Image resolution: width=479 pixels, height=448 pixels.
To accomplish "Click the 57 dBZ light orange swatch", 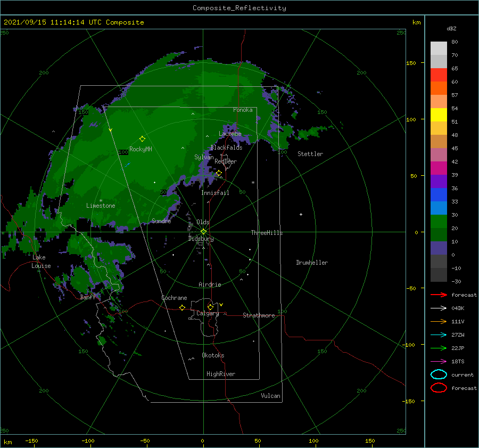I will click(x=439, y=102).
